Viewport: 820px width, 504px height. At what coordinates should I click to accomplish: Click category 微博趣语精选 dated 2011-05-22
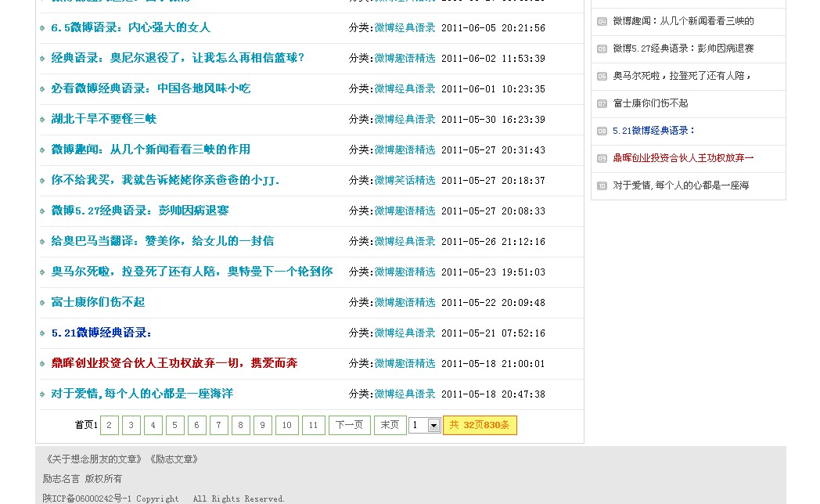(x=405, y=302)
